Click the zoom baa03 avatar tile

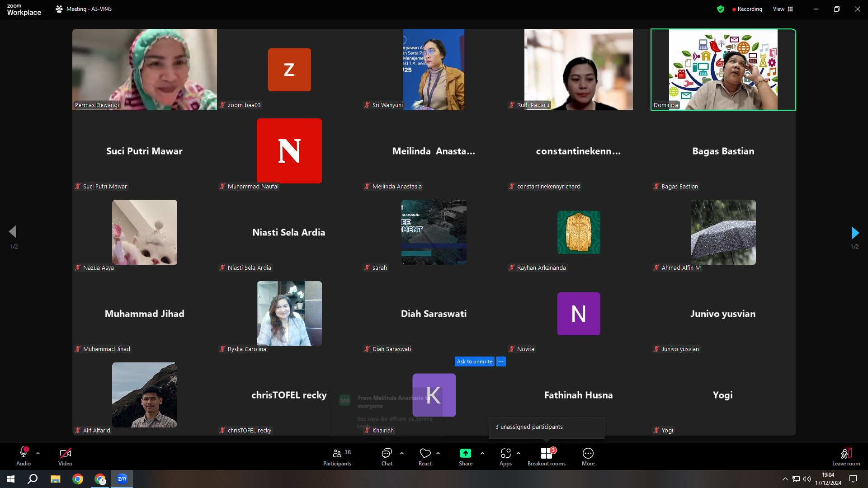(x=289, y=70)
